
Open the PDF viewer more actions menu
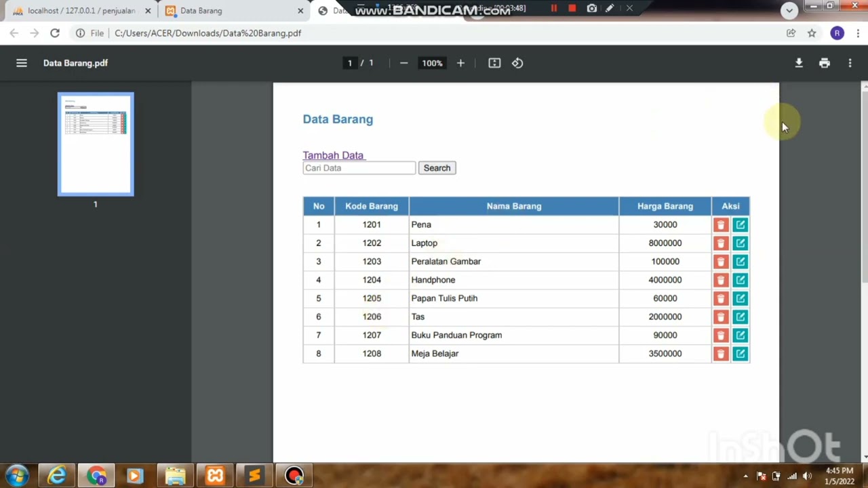click(x=850, y=63)
